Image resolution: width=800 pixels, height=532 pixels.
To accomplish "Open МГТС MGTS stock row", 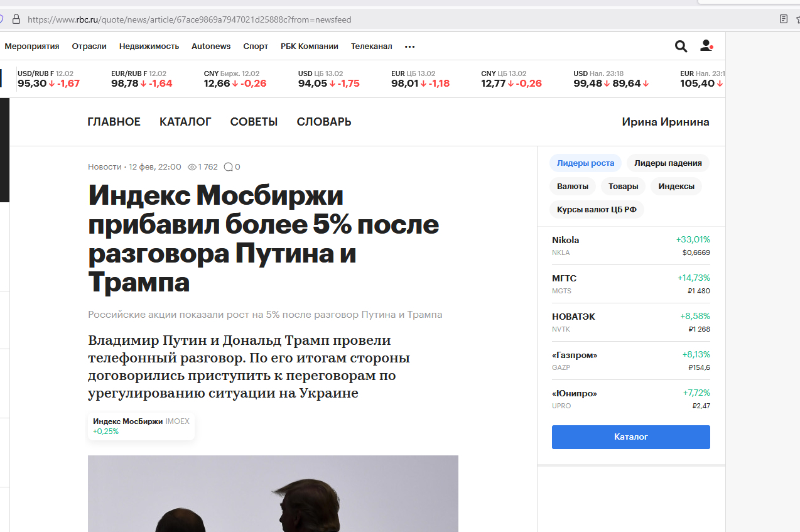I will (631, 284).
